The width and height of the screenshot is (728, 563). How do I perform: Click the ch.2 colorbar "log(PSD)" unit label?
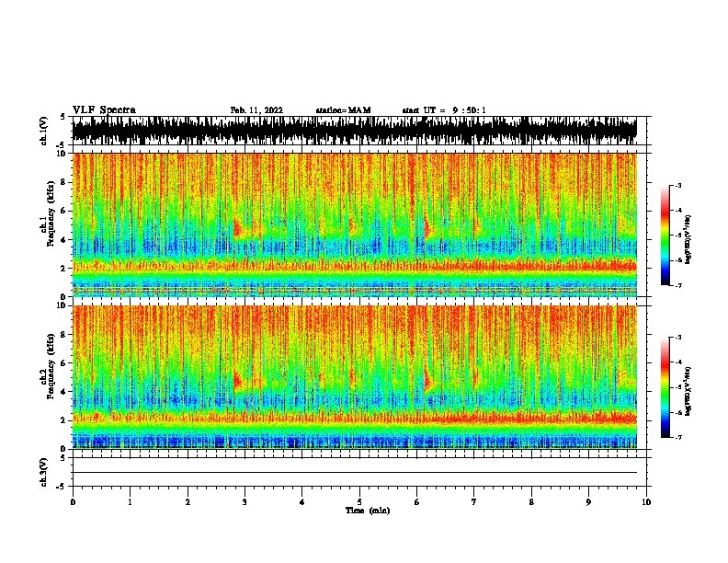tap(688, 391)
